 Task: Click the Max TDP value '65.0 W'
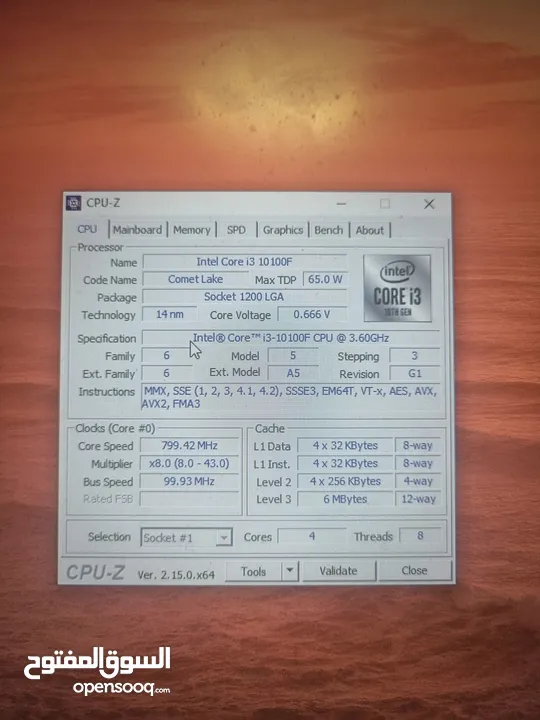pos(325,279)
